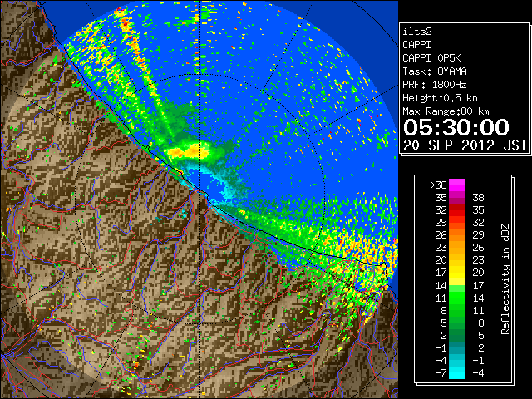Image resolution: width=532 pixels, height=399 pixels.
Task: Click the '>38' legend label
Action: 438,185
